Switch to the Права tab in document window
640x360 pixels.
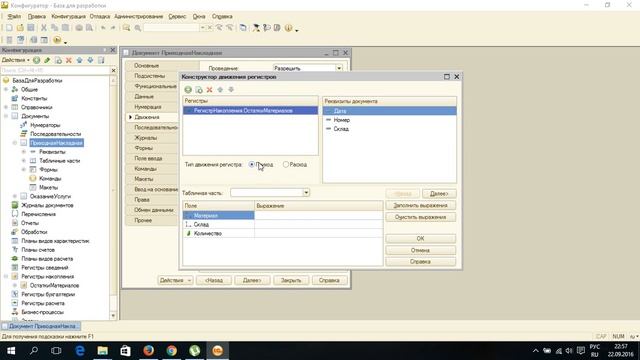tap(142, 200)
